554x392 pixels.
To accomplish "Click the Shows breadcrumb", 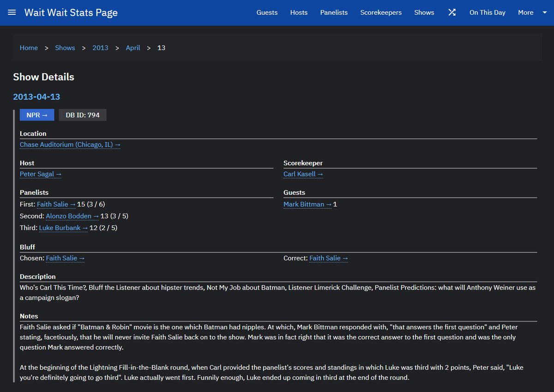I will click(x=65, y=48).
